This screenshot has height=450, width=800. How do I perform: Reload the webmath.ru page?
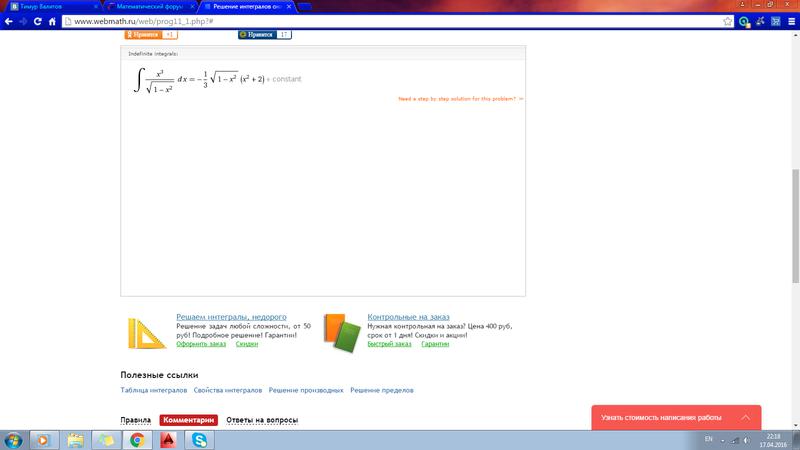37,21
